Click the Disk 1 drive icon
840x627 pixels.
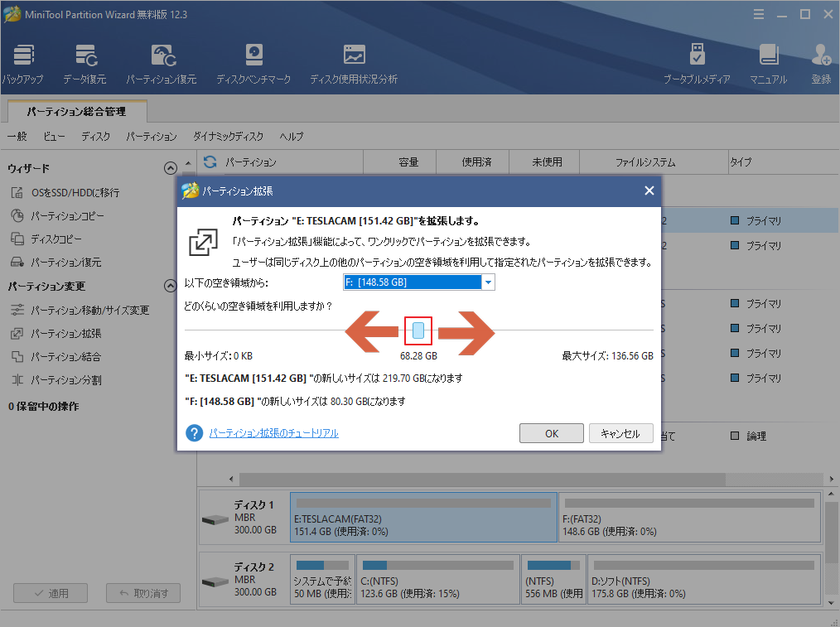[215, 519]
